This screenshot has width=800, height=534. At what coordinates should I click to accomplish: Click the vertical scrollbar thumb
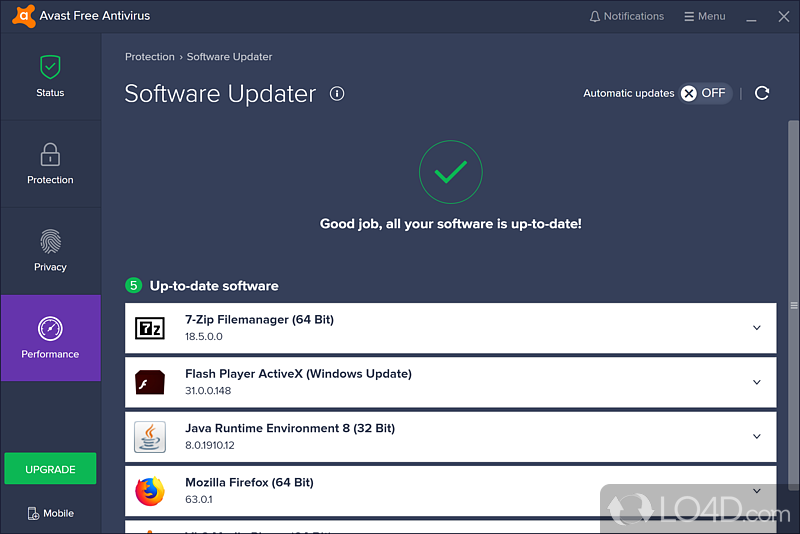(x=793, y=305)
